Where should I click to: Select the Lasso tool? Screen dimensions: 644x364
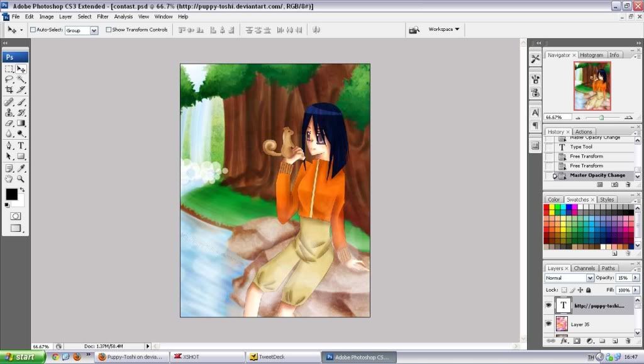click(x=9, y=79)
